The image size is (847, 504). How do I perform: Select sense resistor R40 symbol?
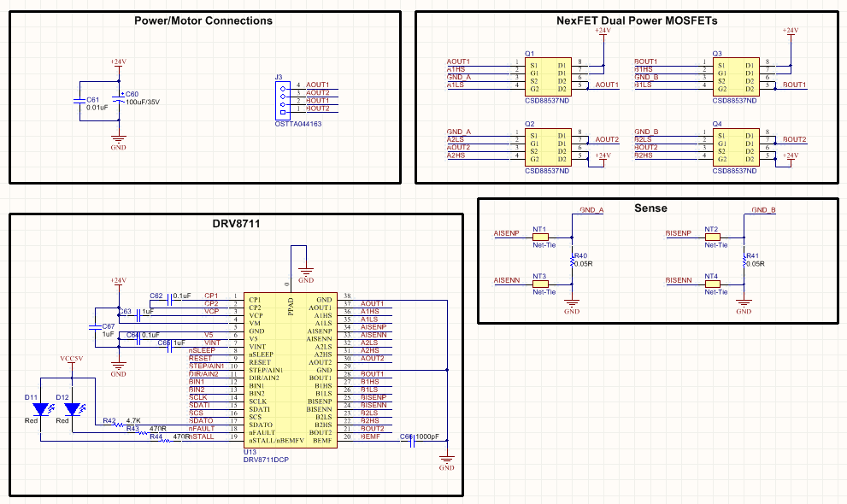572,261
